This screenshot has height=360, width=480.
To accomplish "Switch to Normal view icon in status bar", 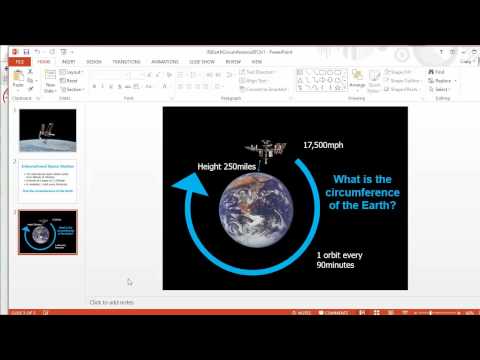I will click(362, 313).
